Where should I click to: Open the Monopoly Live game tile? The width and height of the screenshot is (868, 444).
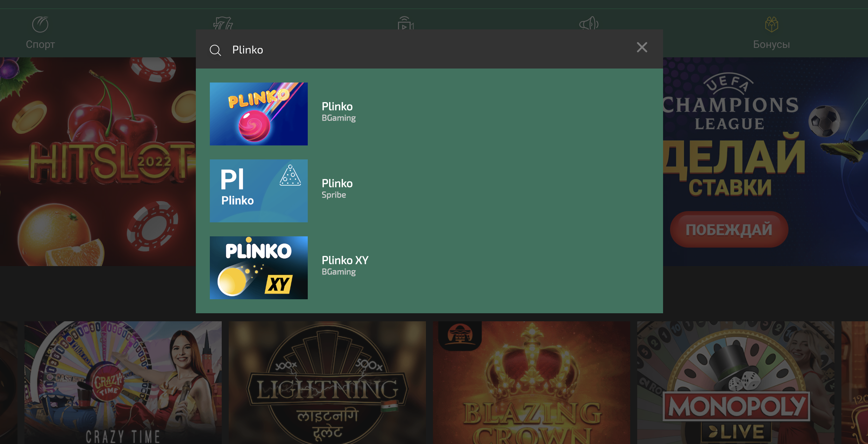735,383
